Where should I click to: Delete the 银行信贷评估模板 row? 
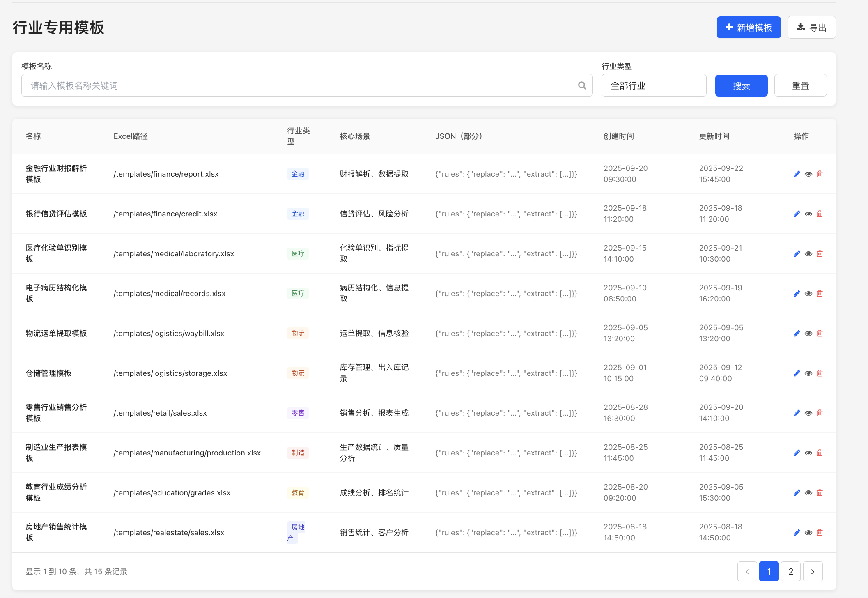pos(820,214)
